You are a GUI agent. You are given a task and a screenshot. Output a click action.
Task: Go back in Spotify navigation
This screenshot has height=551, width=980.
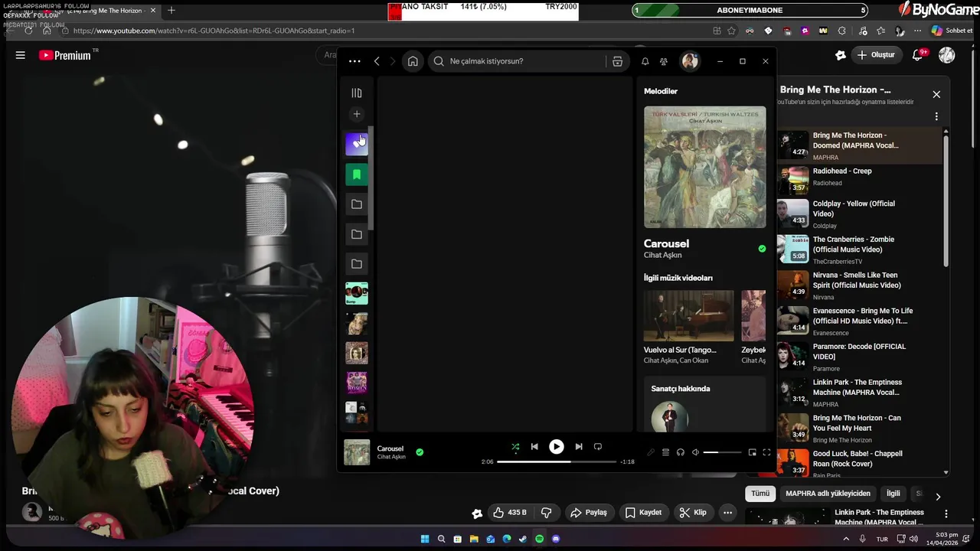coord(377,61)
